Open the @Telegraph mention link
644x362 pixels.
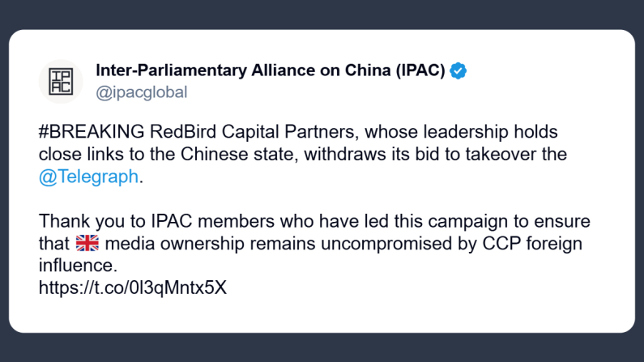click(x=88, y=177)
